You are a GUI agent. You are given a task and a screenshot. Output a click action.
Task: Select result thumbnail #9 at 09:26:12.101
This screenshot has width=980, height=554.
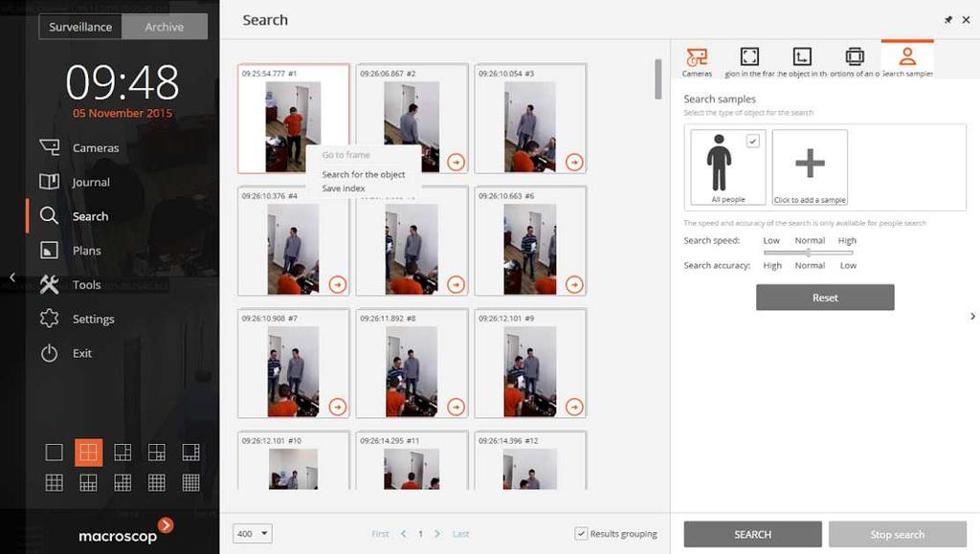530,363
